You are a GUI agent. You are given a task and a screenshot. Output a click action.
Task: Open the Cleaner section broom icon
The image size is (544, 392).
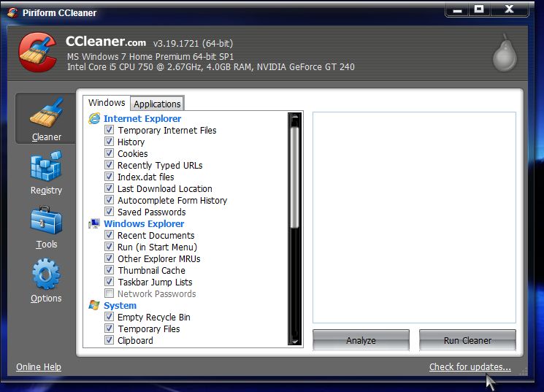click(x=47, y=112)
